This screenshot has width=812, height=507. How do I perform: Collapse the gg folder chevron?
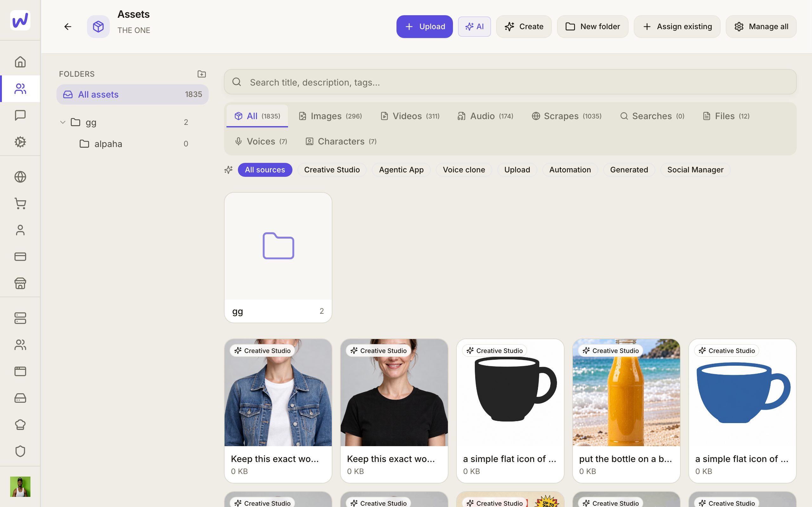pos(63,122)
